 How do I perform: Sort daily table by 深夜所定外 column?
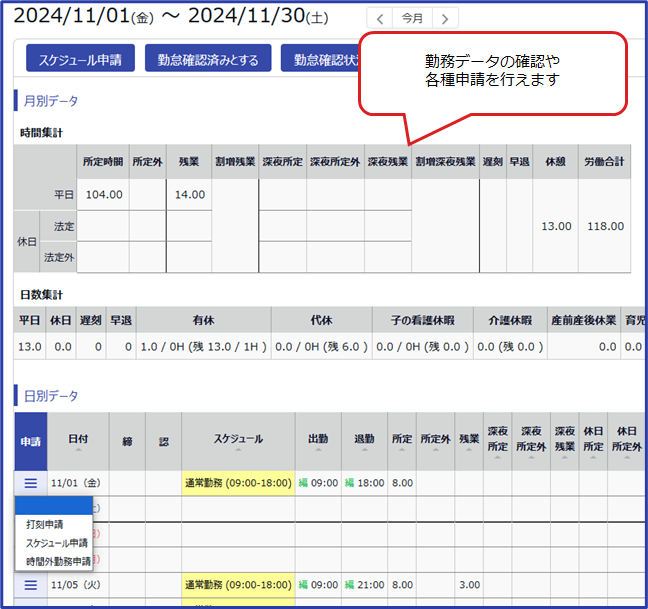click(531, 441)
